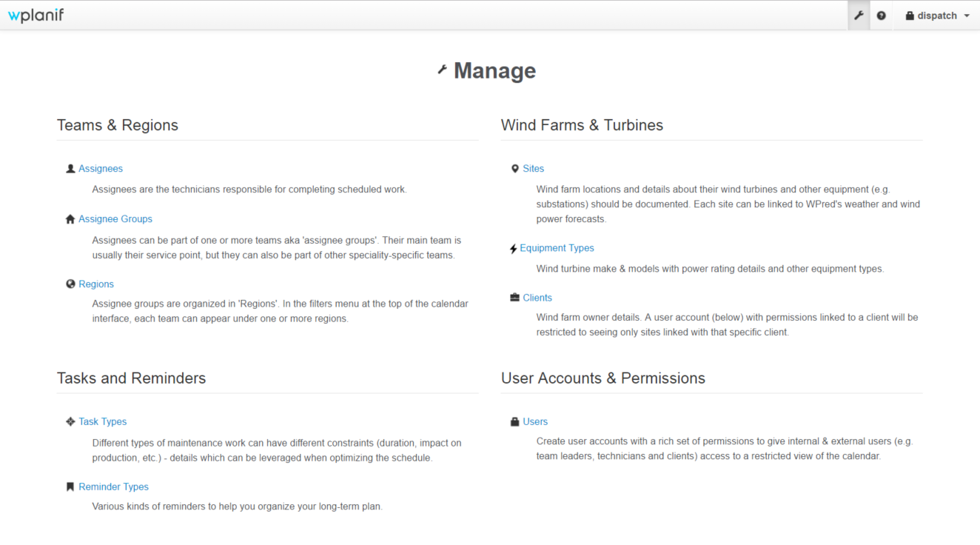980x545 pixels.
Task: Click the lightning bolt icon beside Equipment Types
Action: coord(514,249)
